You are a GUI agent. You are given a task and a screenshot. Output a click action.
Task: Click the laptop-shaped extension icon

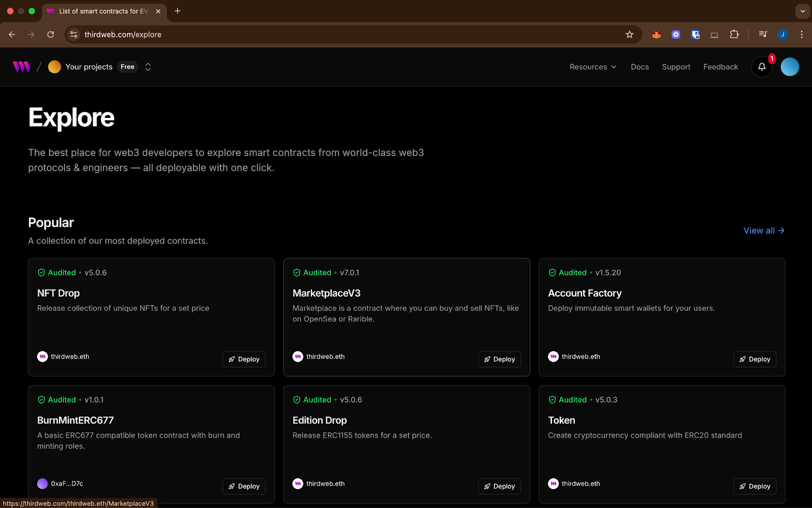[x=714, y=35]
